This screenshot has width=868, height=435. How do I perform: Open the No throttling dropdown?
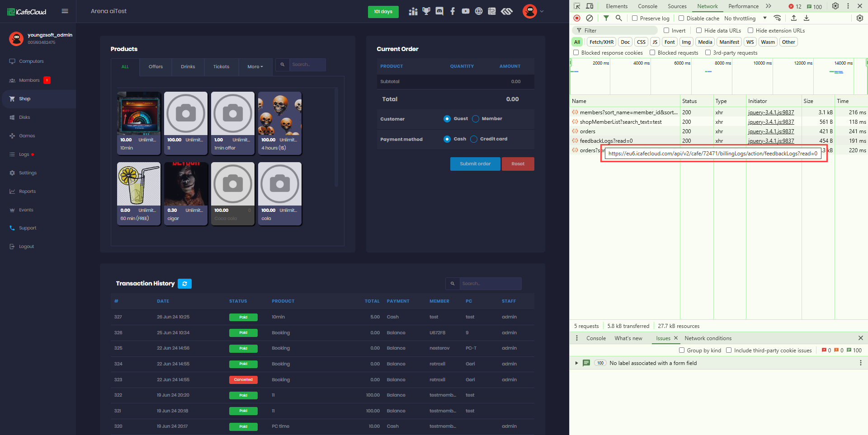(x=745, y=19)
